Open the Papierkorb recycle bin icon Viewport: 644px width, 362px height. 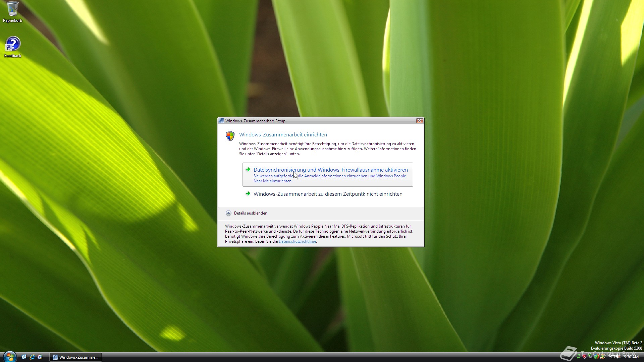tap(12, 11)
